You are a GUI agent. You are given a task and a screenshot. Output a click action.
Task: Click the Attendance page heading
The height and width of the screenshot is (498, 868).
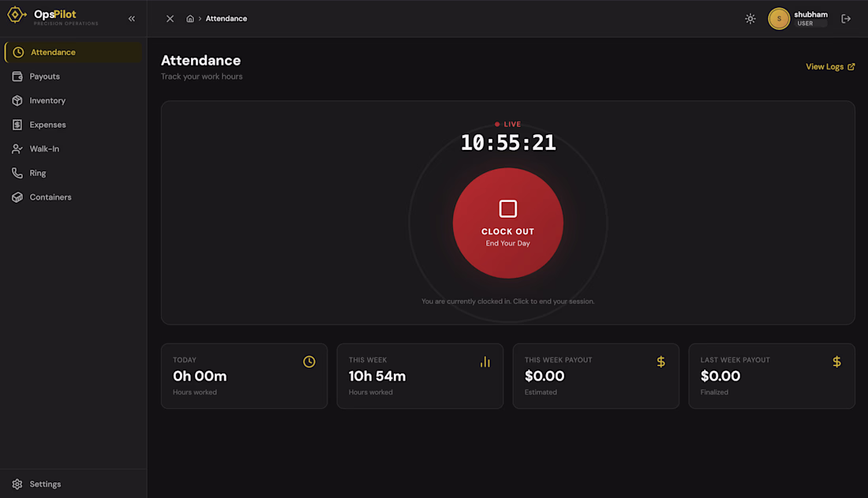pyautogui.click(x=201, y=61)
